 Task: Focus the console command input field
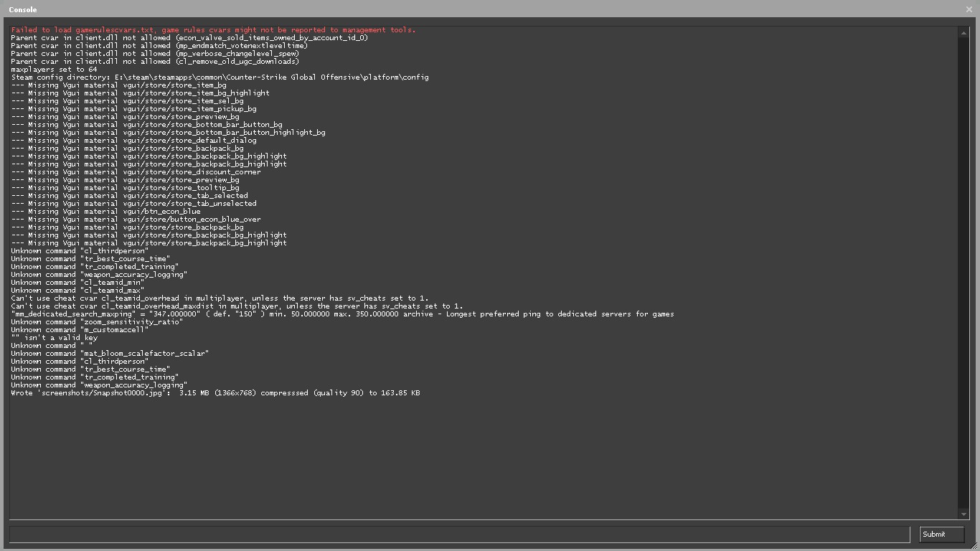point(459,534)
